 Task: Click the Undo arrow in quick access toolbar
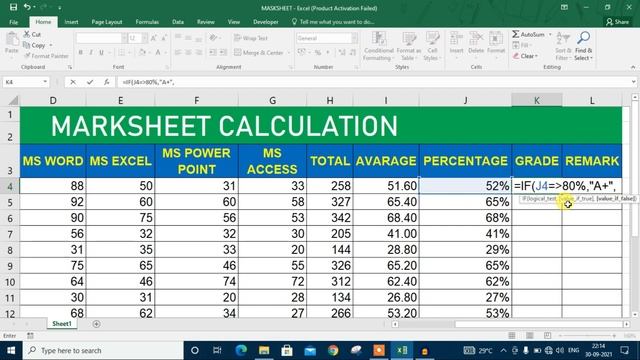[x=27, y=7]
